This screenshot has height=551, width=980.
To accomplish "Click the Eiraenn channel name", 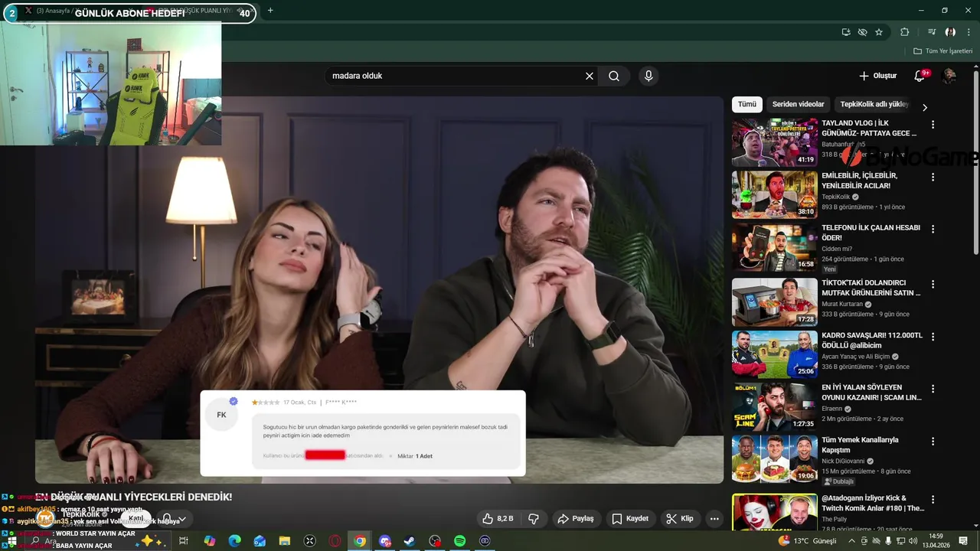I will coord(832,409).
